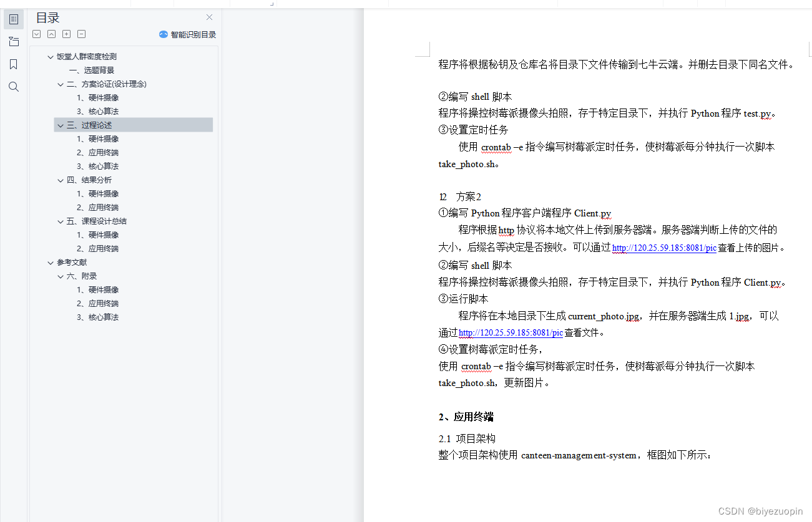Collapse the 六、附录 section chevron
Screen dimensions: 812x522
pyautogui.click(x=60, y=276)
